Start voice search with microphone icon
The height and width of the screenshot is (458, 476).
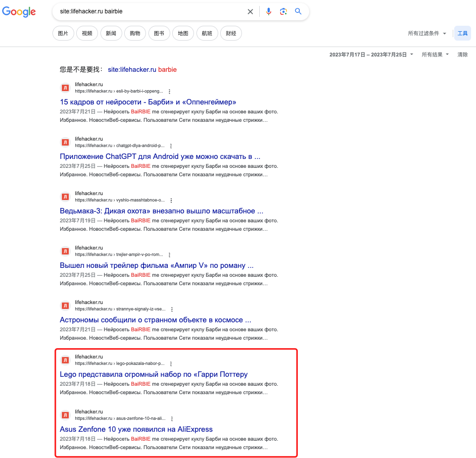tap(269, 11)
